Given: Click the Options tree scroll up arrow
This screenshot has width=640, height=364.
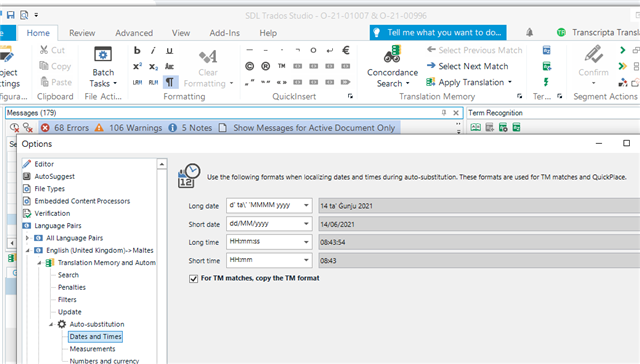Looking at the screenshot, I should (x=162, y=164).
